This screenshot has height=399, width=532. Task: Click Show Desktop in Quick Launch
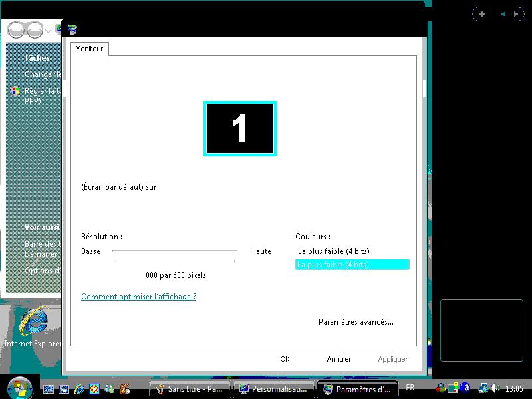point(49,389)
